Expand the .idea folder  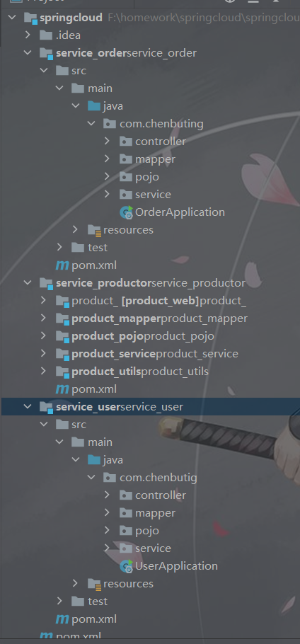(x=28, y=35)
